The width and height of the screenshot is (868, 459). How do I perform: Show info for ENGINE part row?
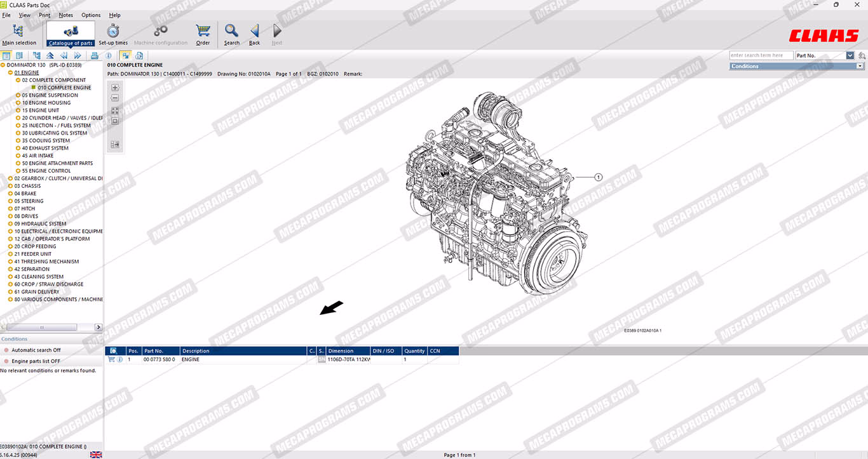pyautogui.click(x=120, y=359)
